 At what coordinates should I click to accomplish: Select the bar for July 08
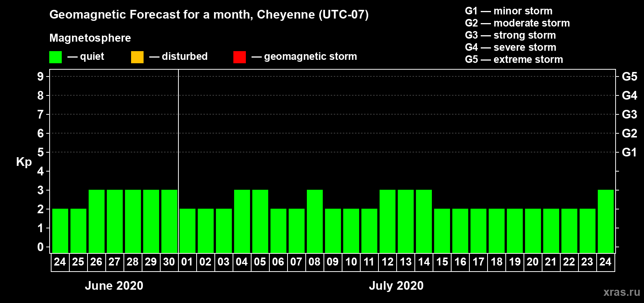tap(315, 221)
